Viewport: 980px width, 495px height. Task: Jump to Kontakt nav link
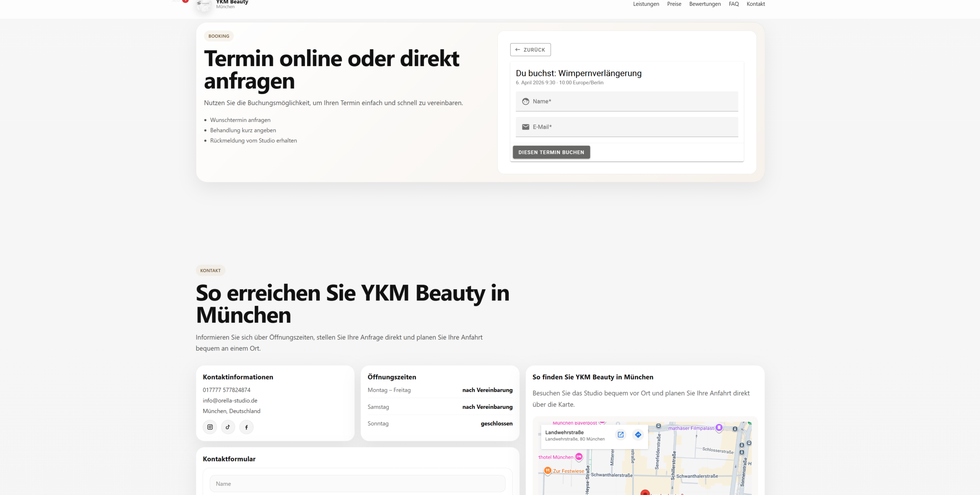[x=755, y=4]
